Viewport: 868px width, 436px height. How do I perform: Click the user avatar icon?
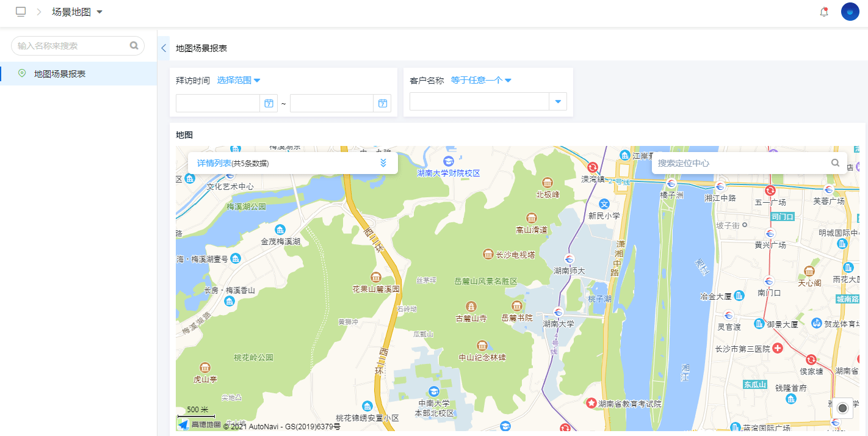(850, 12)
